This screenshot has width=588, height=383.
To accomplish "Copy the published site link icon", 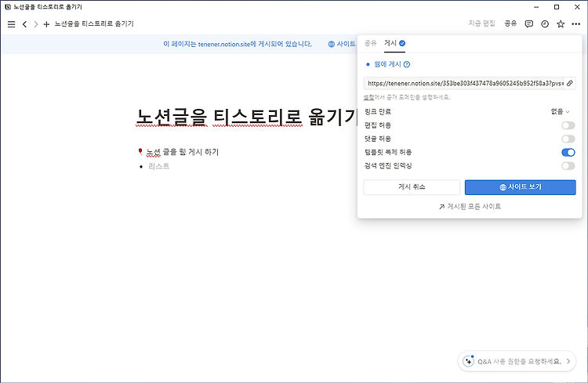I will click(x=570, y=83).
